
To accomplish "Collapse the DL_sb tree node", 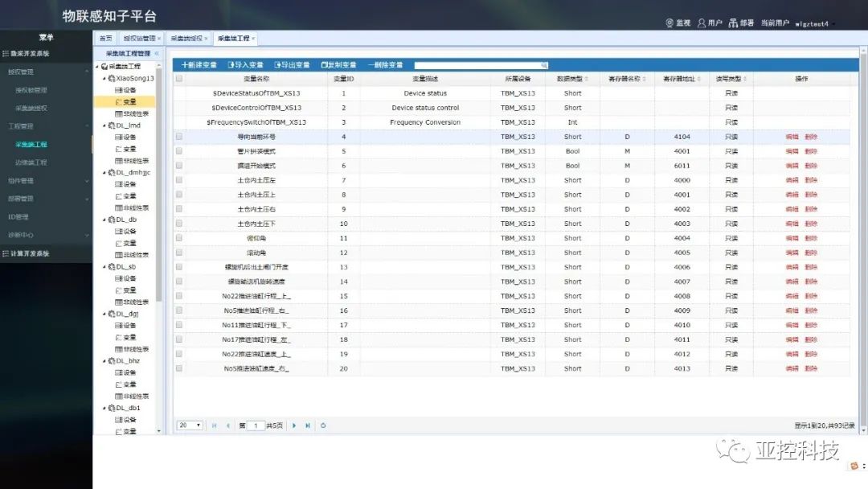I will (x=104, y=267).
